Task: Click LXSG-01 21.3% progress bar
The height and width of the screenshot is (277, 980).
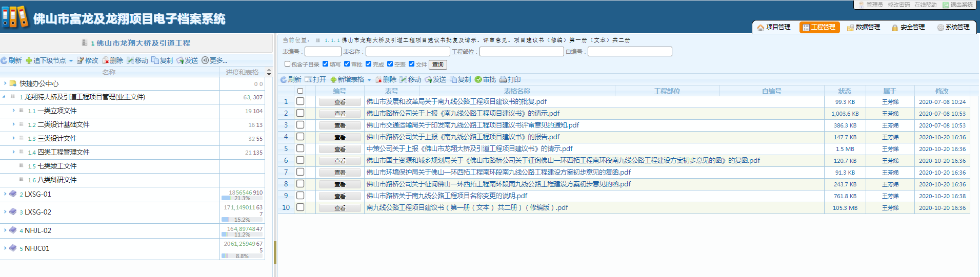Action: click(242, 198)
